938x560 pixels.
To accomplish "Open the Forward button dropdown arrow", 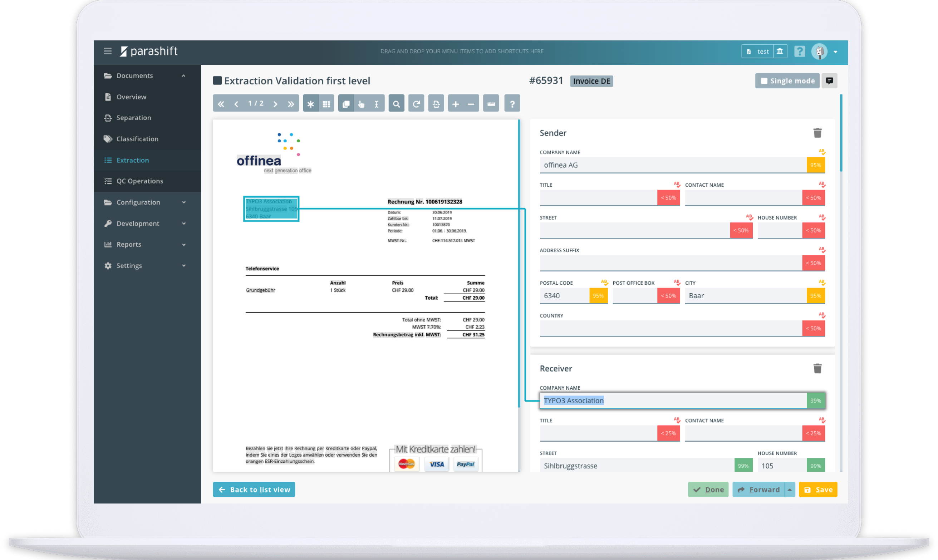I will click(789, 490).
